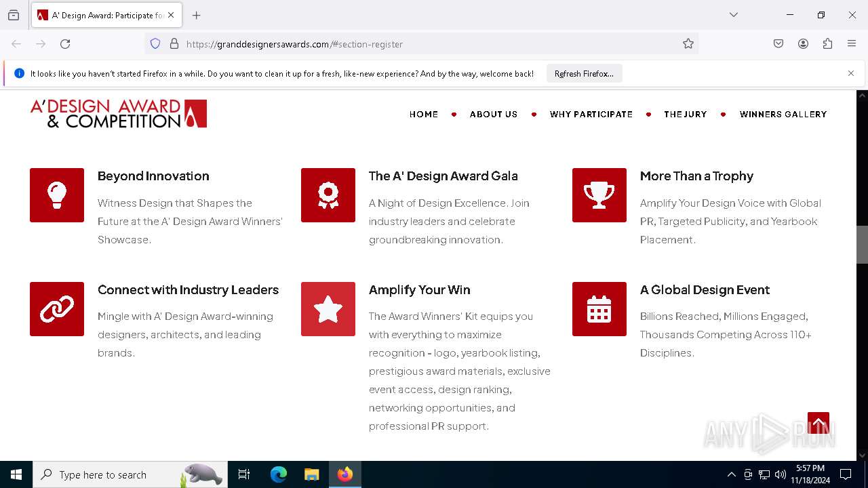
Task: Dismiss the Firefox refresh notification bar
Action: 851,73
